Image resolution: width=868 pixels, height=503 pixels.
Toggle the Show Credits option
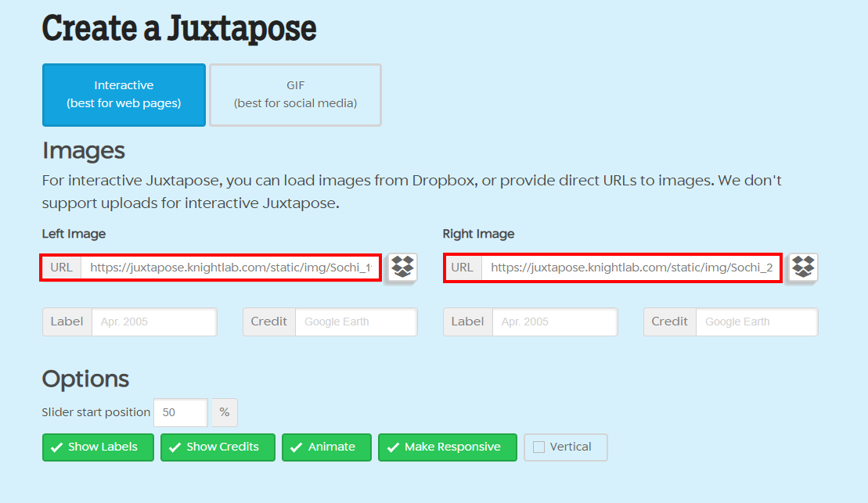(x=218, y=447)
